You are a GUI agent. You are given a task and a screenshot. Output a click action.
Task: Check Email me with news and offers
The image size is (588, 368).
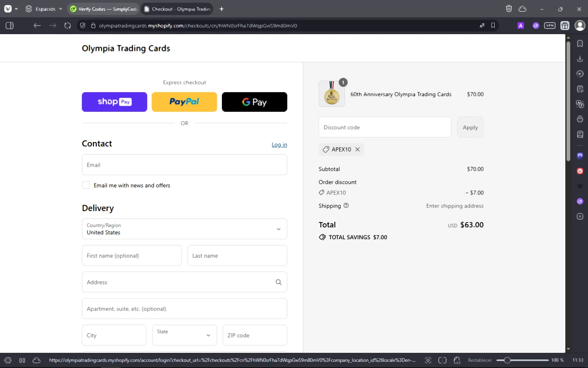click(x=86, y=185)
